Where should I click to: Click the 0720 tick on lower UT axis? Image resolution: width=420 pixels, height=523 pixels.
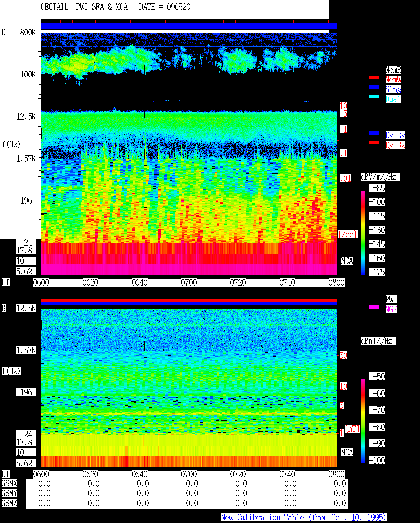pyautogui.click(x=238, y=474)
